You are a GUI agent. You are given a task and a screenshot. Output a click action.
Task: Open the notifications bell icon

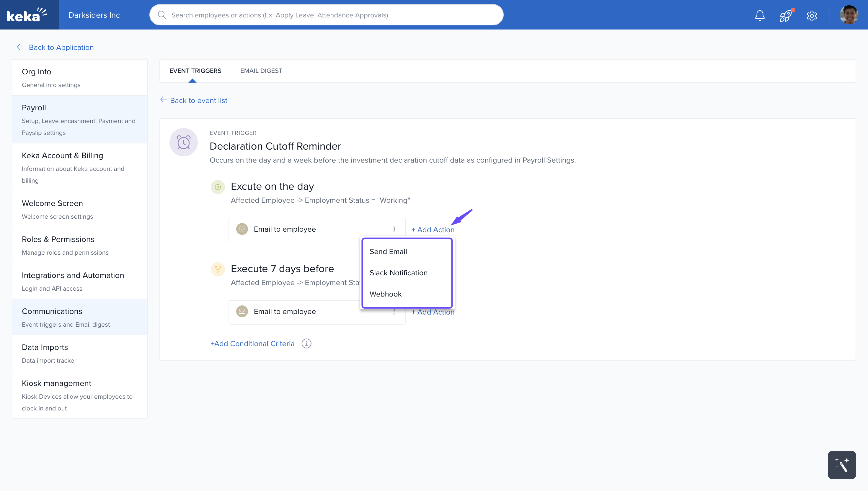click(759, 15)
